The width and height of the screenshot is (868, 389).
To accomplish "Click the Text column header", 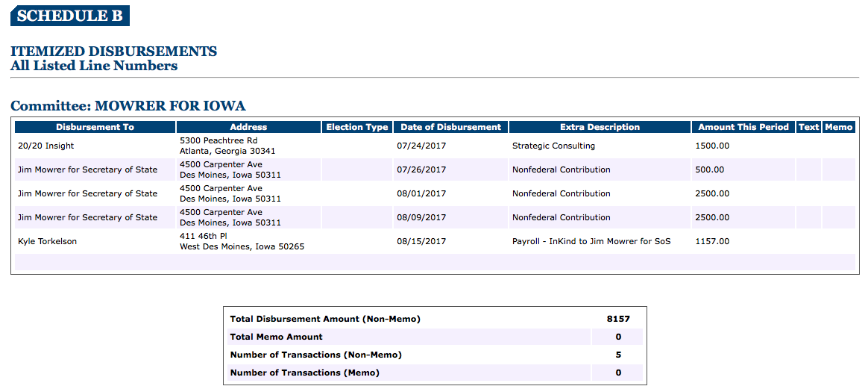I will [809, 127].
